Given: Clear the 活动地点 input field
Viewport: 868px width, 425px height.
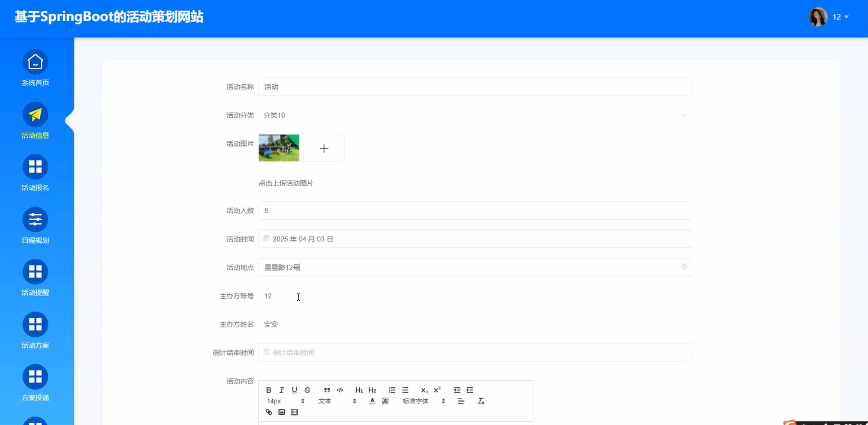Looking at the screenshot, I should pyautogui.click(x=684, y=267).
